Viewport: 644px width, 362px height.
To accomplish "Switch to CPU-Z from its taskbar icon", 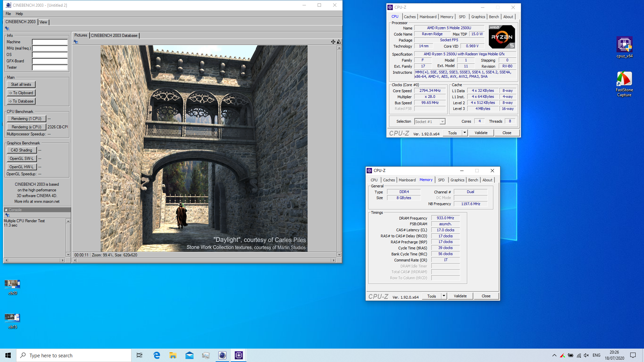I will pyautogui.click(x=239, y=355).
